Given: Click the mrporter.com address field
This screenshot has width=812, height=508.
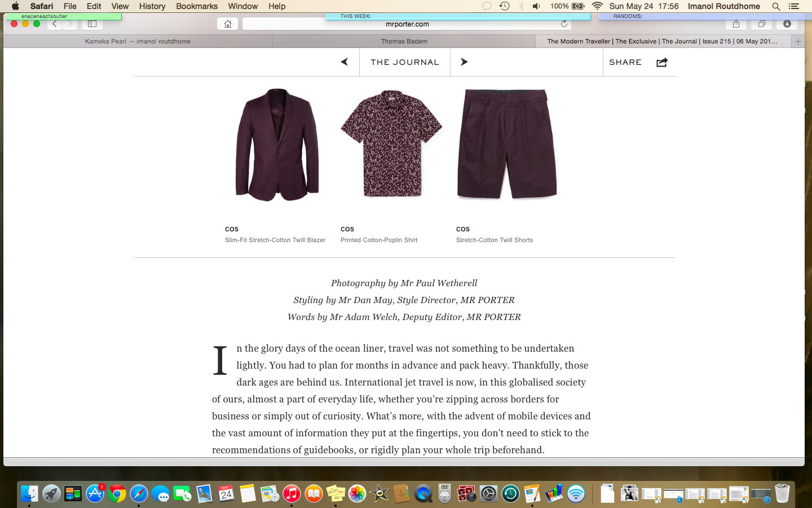Looking at the screenshot, I should pyautogui.click(x=407, y=24).
